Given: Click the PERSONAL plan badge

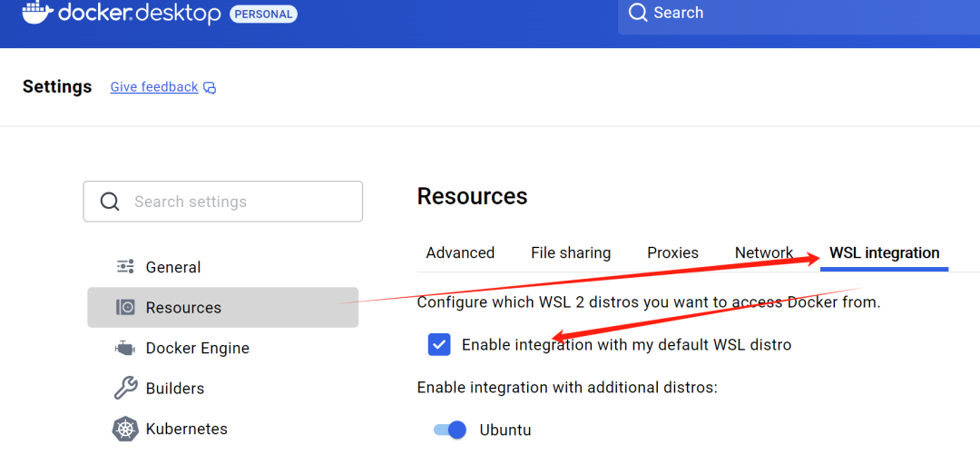Looking at the screenshot, I should pyautogui.click(x=263, y=14).
